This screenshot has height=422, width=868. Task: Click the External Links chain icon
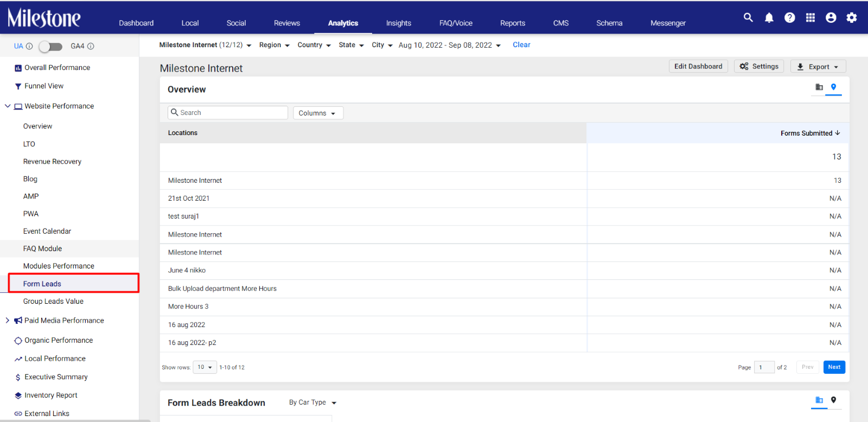[x=18, y=414]
